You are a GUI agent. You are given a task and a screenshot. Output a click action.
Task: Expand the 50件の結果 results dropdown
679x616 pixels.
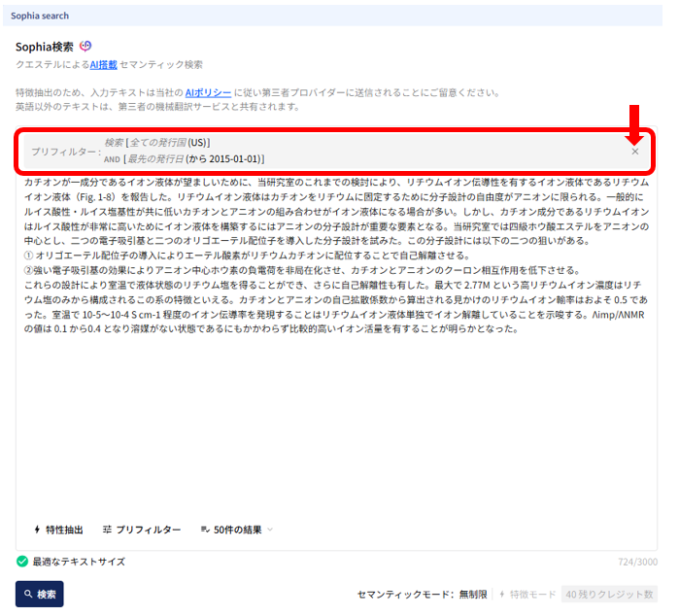(x=237, y=530)
